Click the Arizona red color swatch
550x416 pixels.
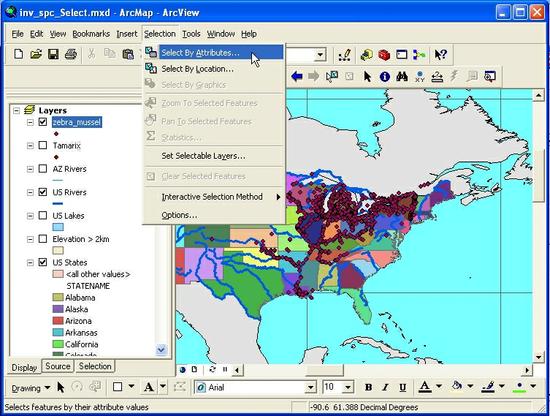pos(58,321)
